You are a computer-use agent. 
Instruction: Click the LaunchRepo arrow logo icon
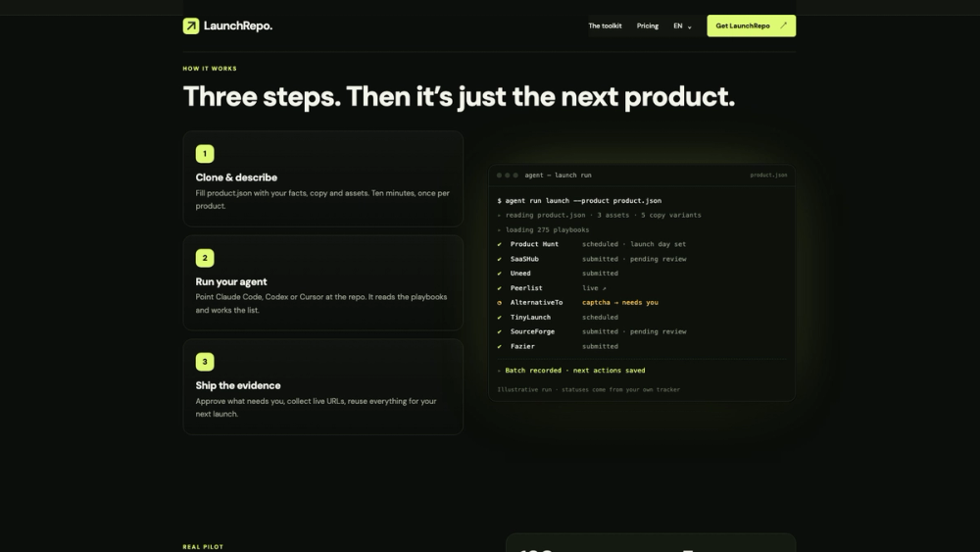pos(191,25)
